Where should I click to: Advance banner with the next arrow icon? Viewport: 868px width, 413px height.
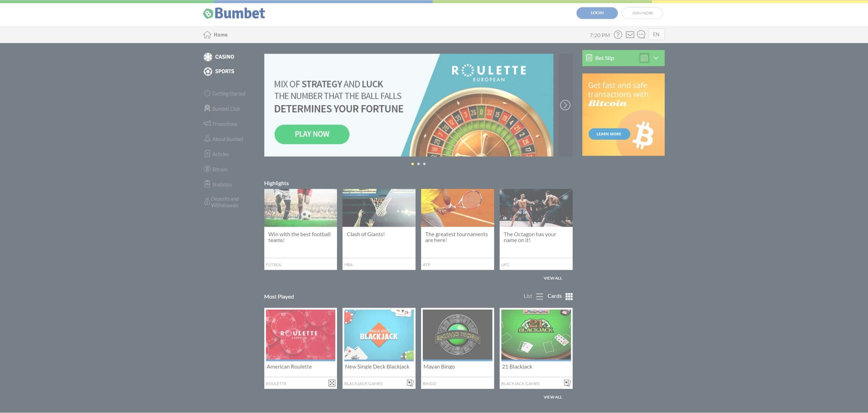click(x=565, y=105)
